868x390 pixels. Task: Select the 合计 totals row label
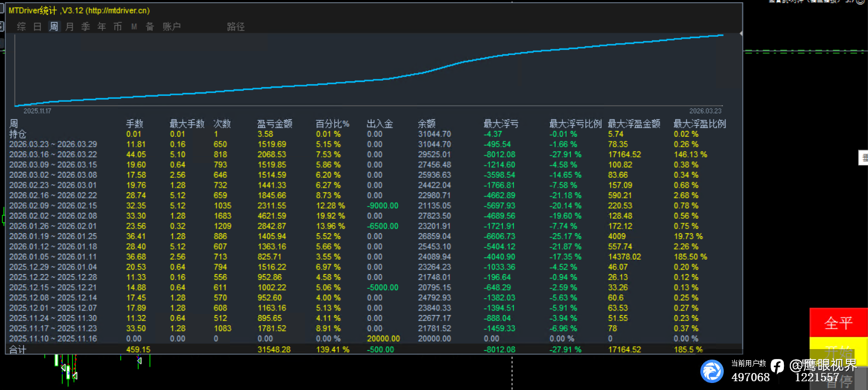(x=18, y=350)
